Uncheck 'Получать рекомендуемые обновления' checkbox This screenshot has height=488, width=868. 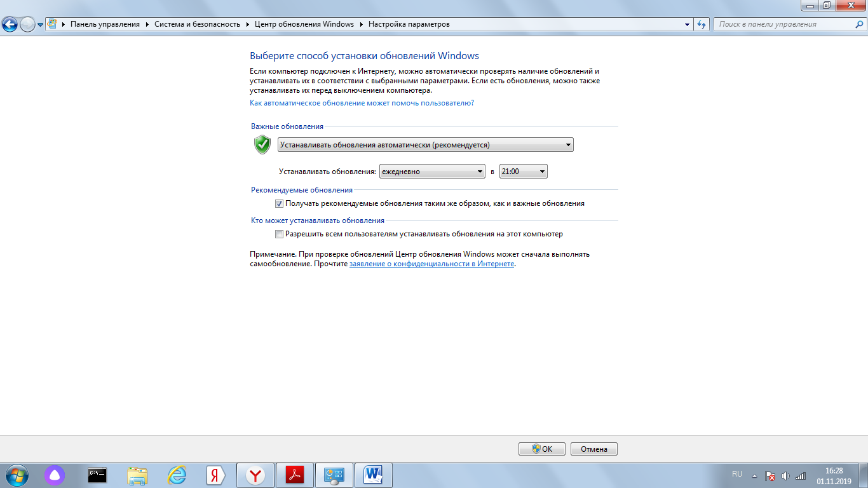[279, 203]
